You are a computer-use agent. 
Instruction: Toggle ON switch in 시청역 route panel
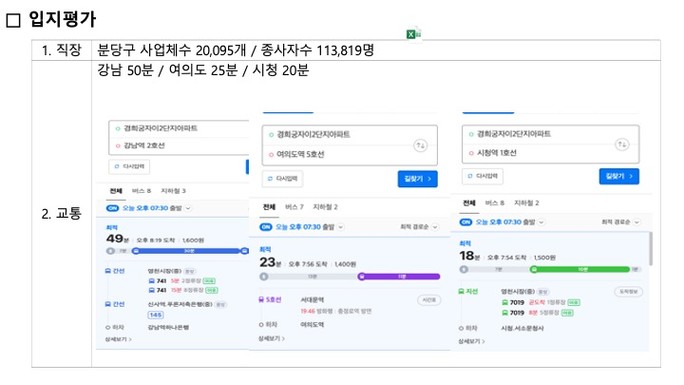pos(466,222)
